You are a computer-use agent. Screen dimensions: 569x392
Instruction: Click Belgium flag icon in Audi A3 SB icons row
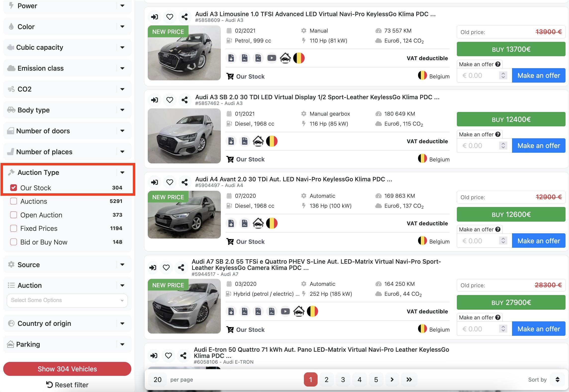(x=272, y=141)
